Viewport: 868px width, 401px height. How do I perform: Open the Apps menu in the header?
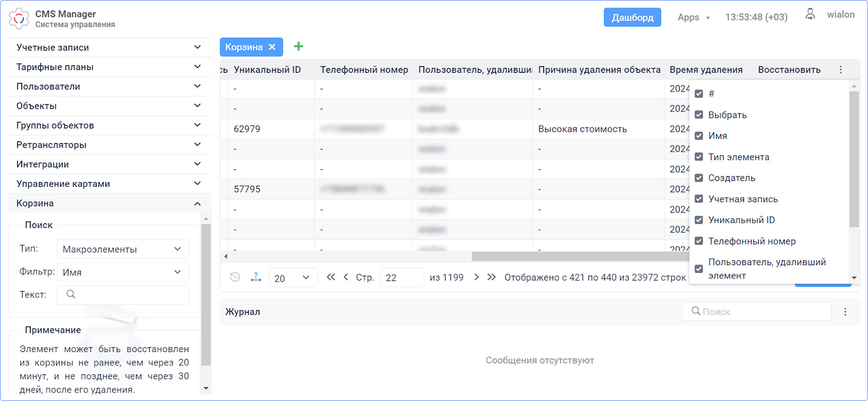coord(693,17)
